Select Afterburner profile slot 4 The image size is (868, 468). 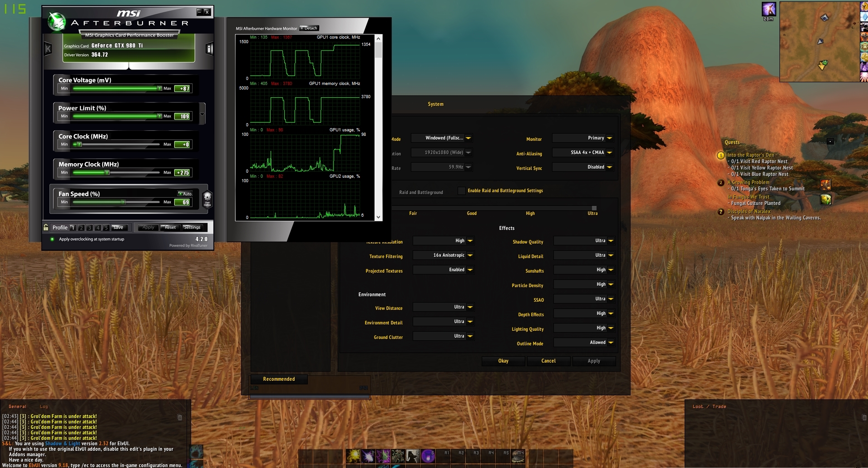98,228
